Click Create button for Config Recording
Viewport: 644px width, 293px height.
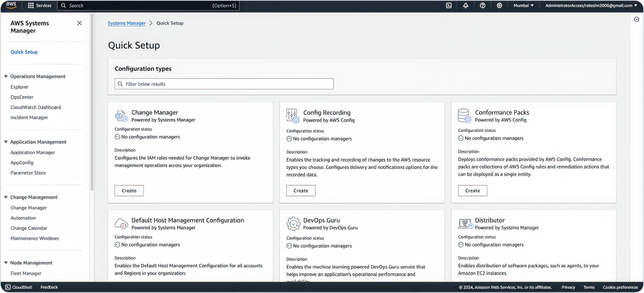(x=301, y=190)
